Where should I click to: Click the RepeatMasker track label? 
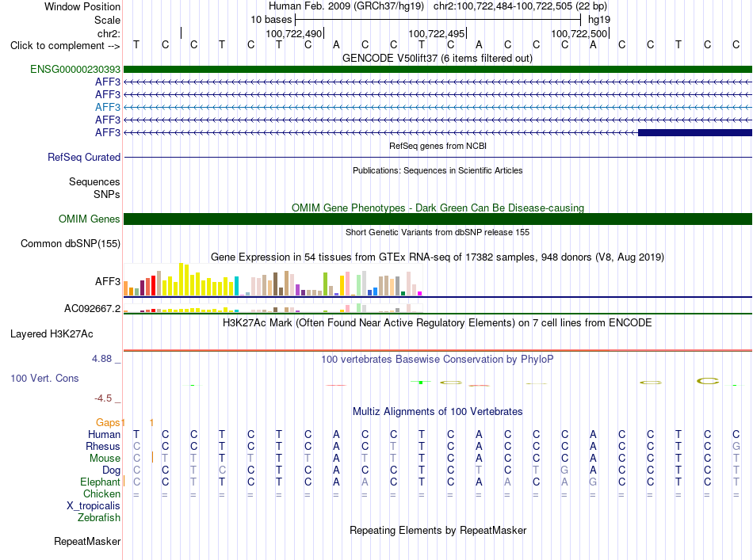point(87,541)
